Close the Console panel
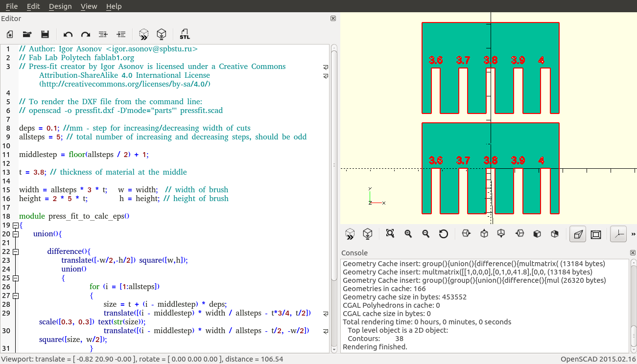This screenshot has height=364, width=637. tap(633, 253)
